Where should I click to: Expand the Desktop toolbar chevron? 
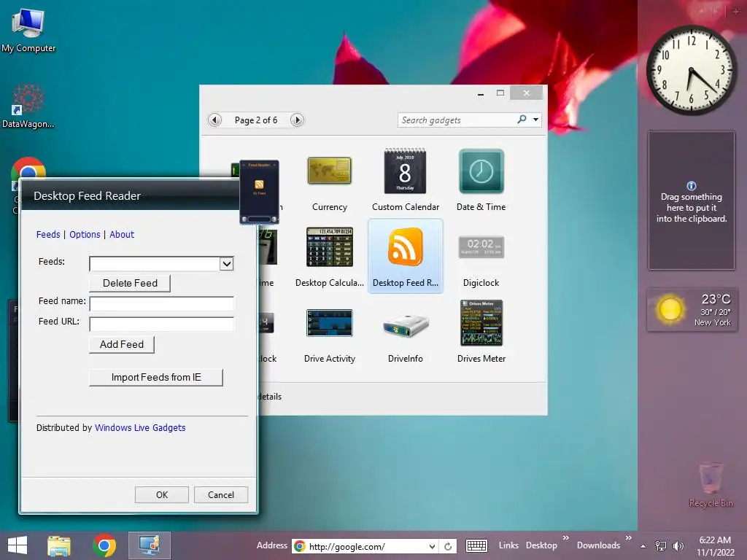pyautogui.click(x=566, y=537)
